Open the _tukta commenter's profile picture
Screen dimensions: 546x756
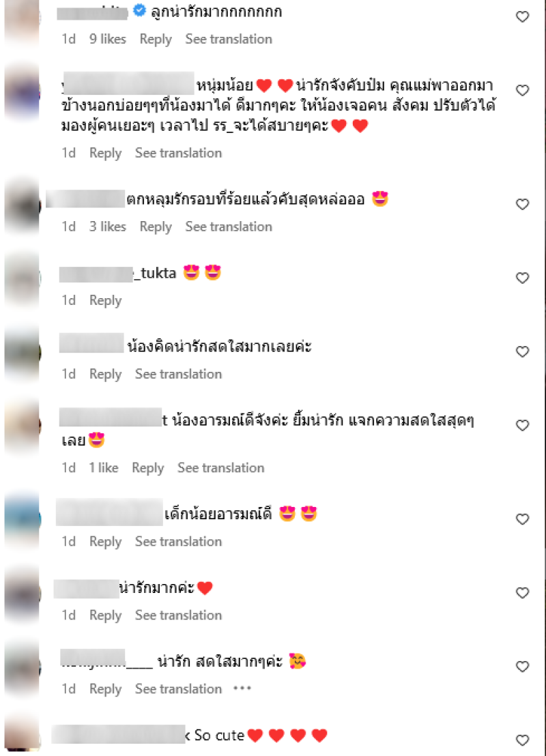(x=23, y=278)
